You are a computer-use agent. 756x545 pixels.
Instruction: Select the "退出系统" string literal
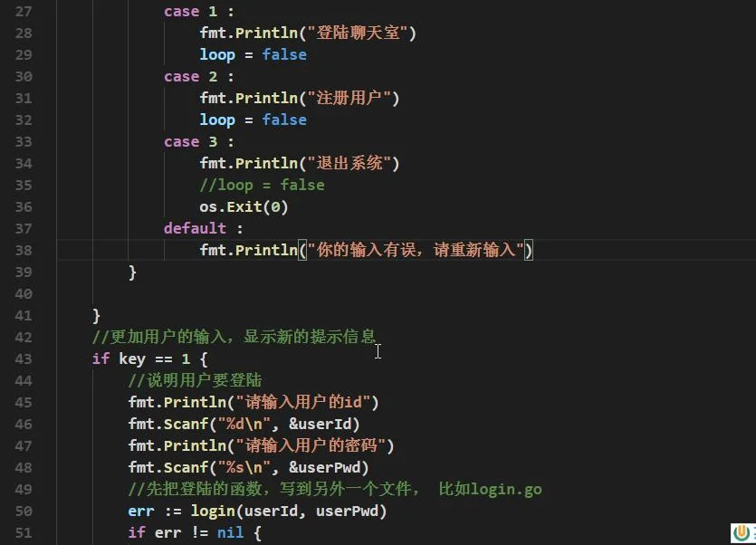[x=349, y=163]
